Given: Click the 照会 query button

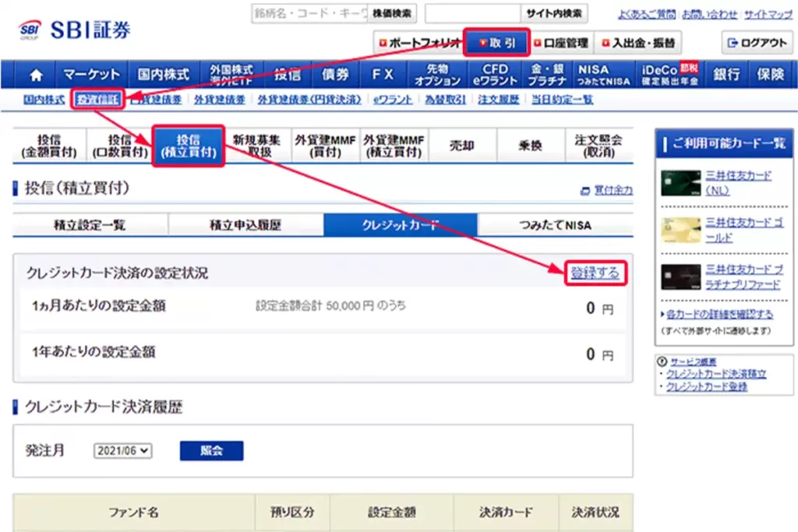Looking at the screenshot, I should coord(210,450).
